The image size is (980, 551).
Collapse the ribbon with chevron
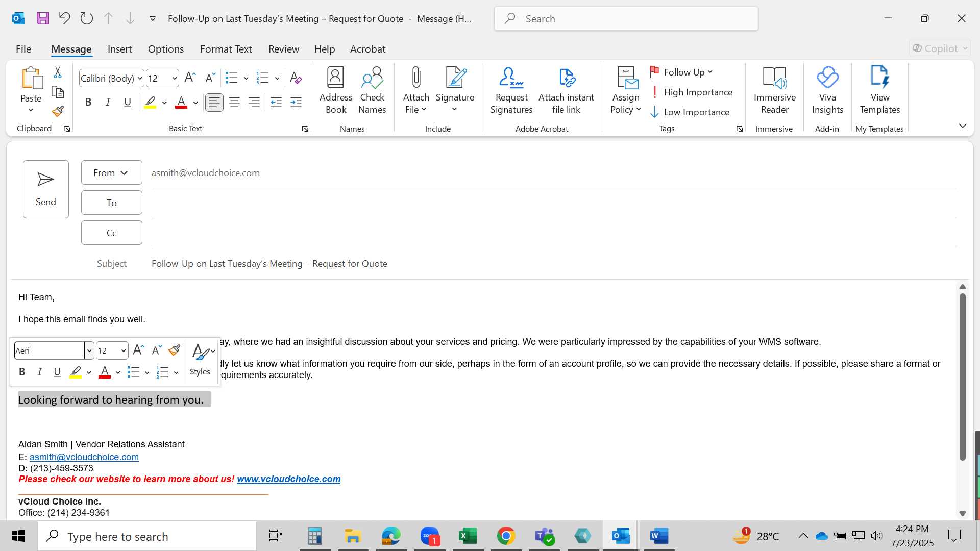click(963, 126)
